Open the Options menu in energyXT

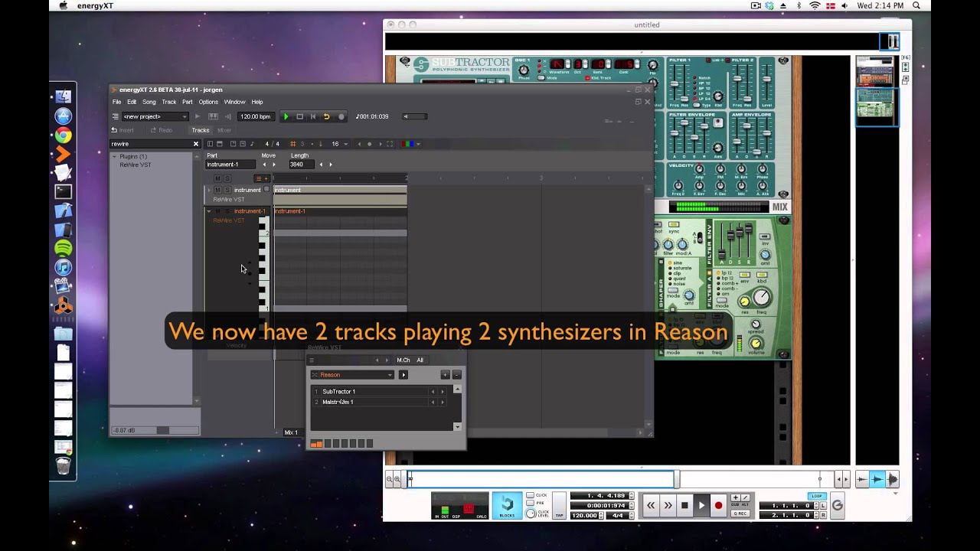pyautogui.click(x=208, y=102)
